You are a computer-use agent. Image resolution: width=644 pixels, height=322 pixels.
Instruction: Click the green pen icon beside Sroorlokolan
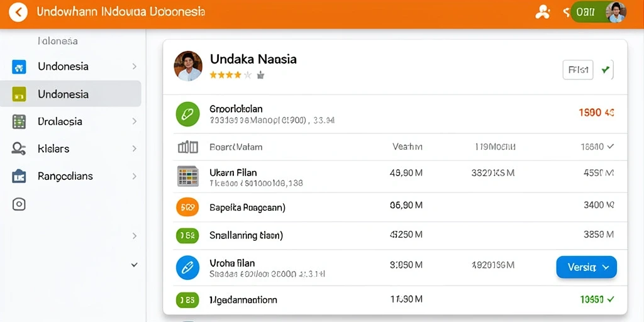pos(187,114)
